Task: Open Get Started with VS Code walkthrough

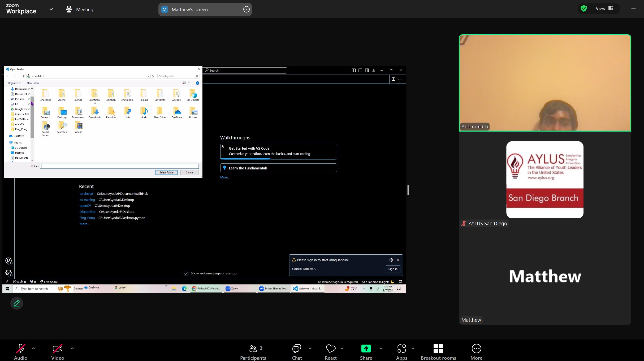Action: pyautogui.click(x=279, y=151)
